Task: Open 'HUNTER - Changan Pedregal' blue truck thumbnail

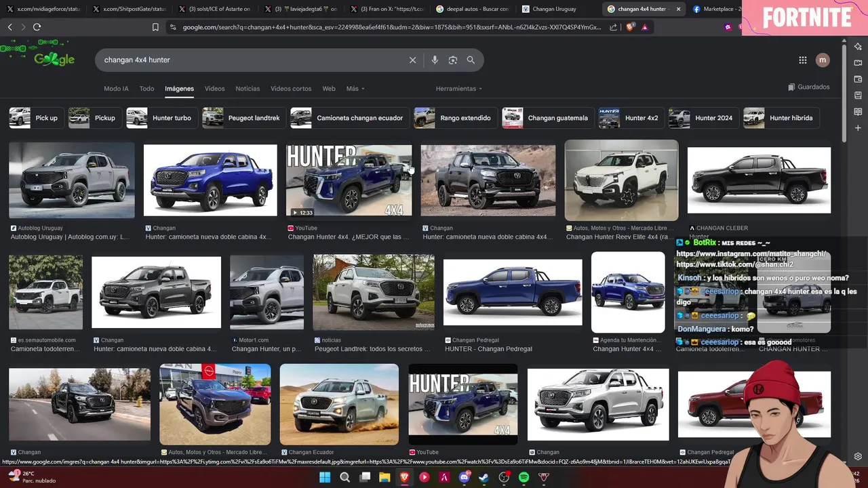Action: tap(513, 292)
